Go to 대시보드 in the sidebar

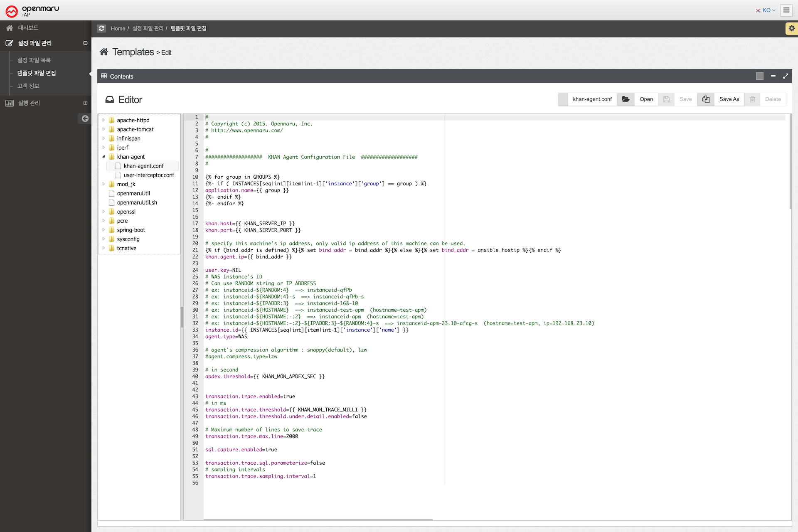click(28, 28)
